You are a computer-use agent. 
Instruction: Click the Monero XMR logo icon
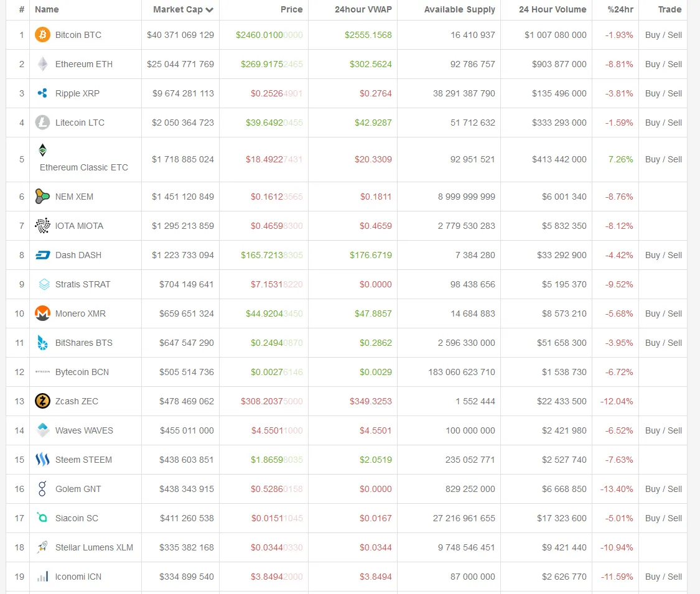[x=42, y=313]
